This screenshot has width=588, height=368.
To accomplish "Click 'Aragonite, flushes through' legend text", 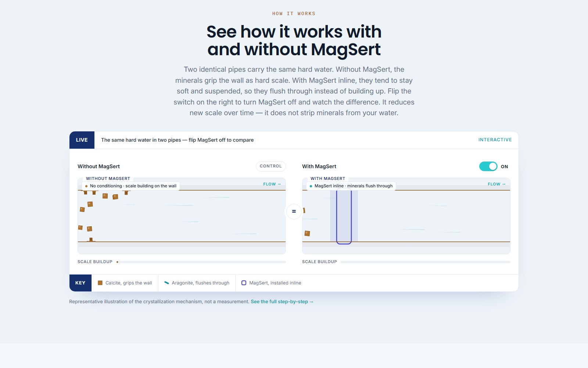I will [x=201, y=283].
